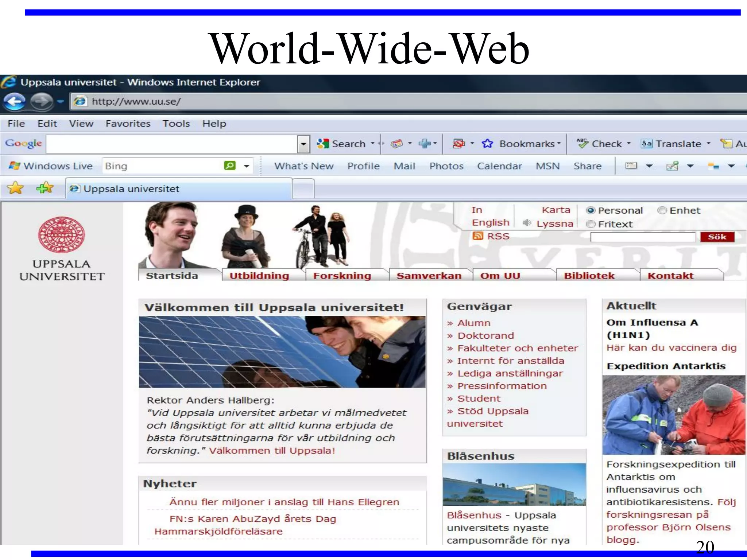
Task: Click the Google toolbar logo
Action: coord(23,143)
